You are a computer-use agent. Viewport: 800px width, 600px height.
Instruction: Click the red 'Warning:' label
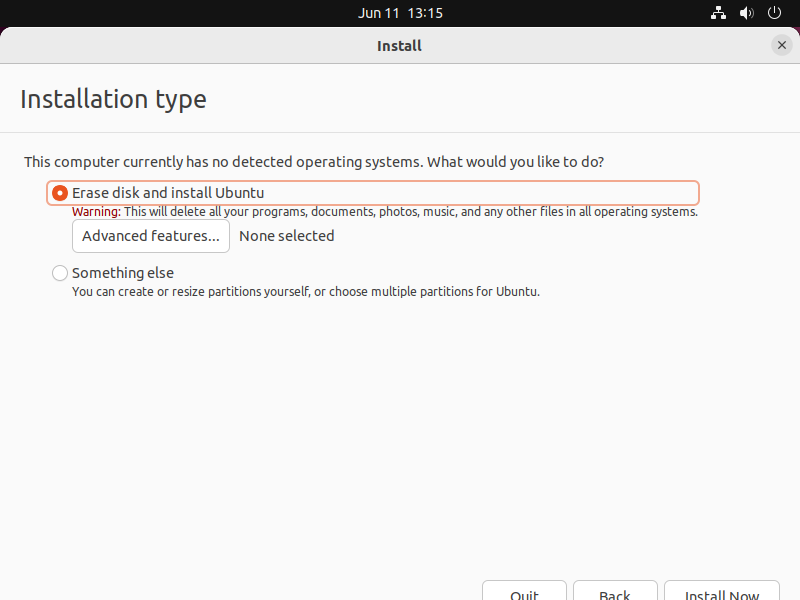click(x=96, y=212)
